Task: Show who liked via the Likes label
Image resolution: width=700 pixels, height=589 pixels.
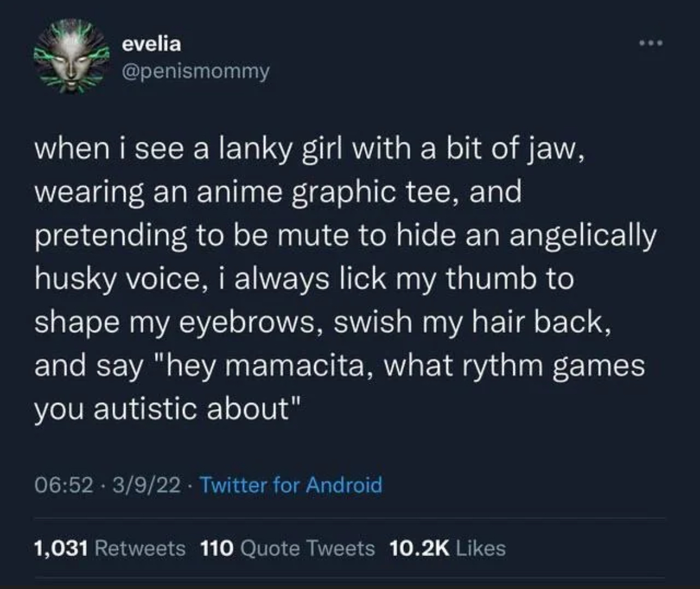Action: (480, 548)
